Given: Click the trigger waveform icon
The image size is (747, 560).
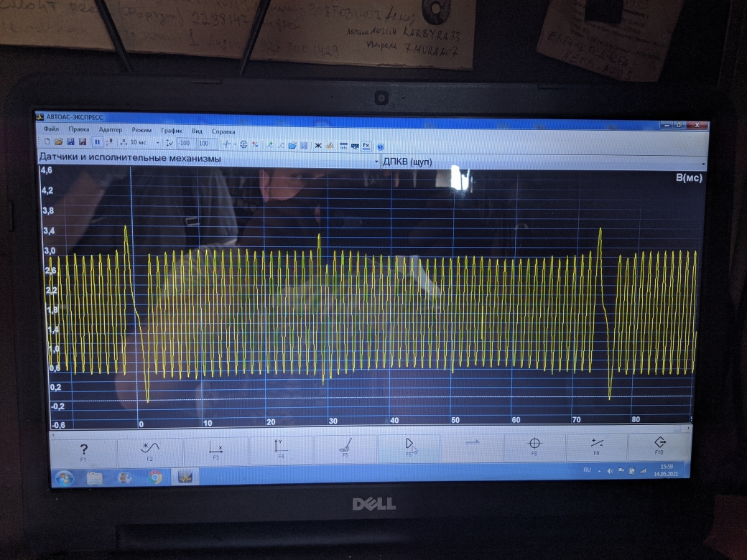Looking at the screenshot, I should click(227, 144).
